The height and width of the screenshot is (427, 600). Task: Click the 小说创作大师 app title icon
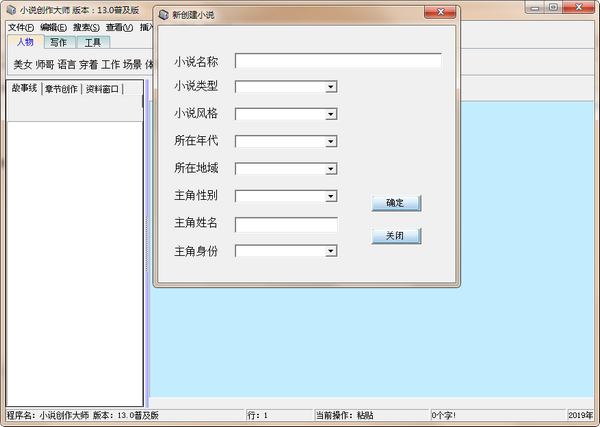click(x=11, y=10)
